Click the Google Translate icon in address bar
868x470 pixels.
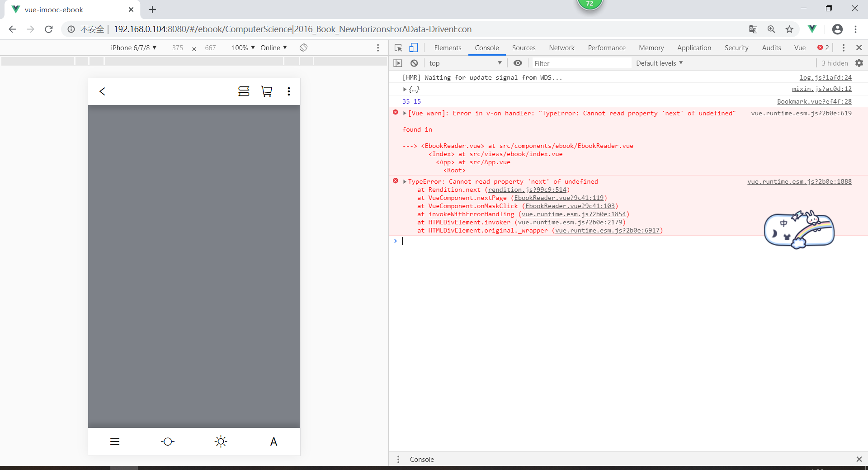[753, 29]
